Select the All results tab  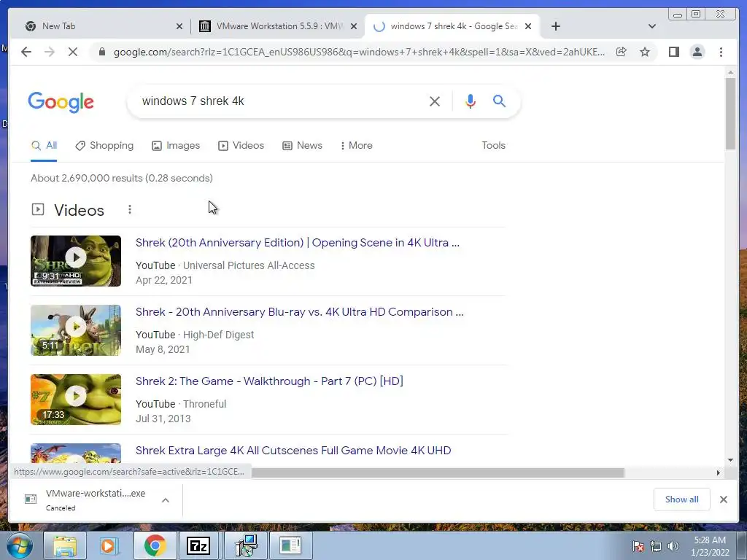[x=44, y=146]
